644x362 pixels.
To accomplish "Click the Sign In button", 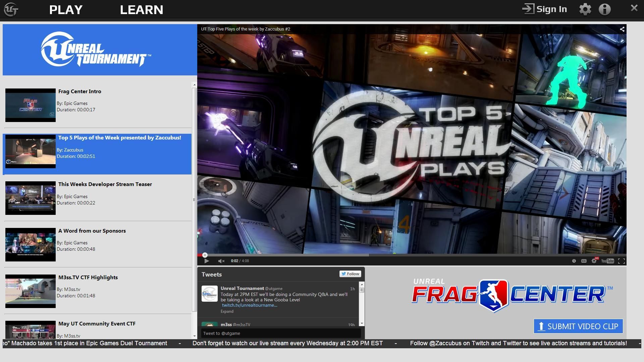I will (x=544, y=9).
